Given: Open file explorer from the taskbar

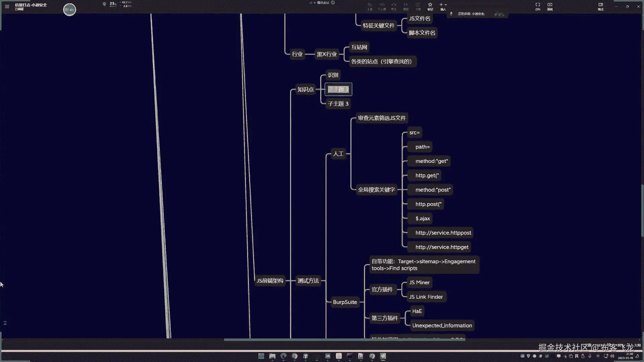Looking at the screenshot, I should pos(272,356).
